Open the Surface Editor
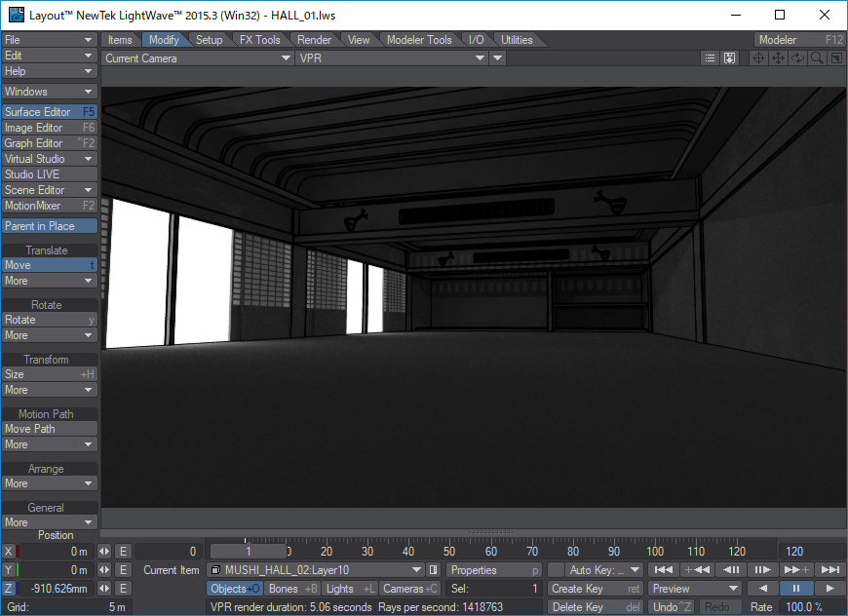848x616 pixels. point(49,111)
